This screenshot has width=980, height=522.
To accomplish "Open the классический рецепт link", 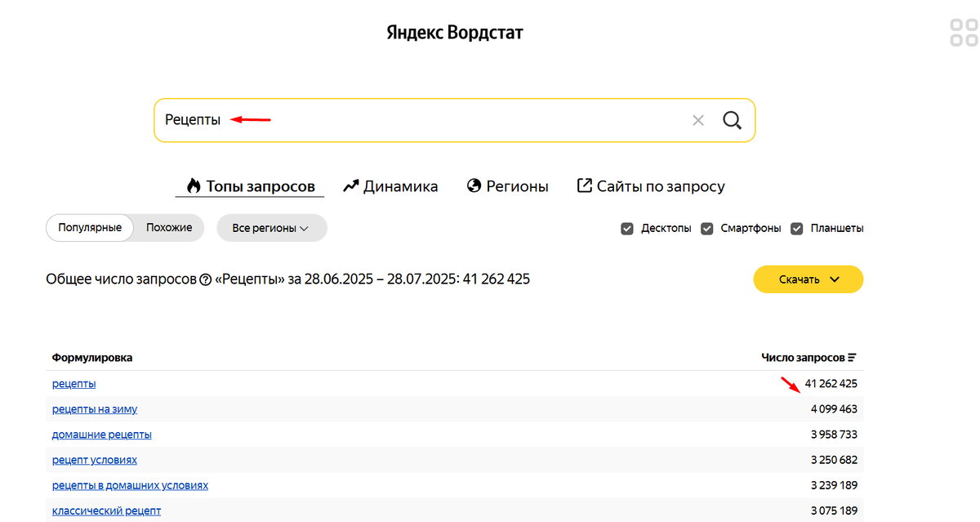I will point(106,511).
